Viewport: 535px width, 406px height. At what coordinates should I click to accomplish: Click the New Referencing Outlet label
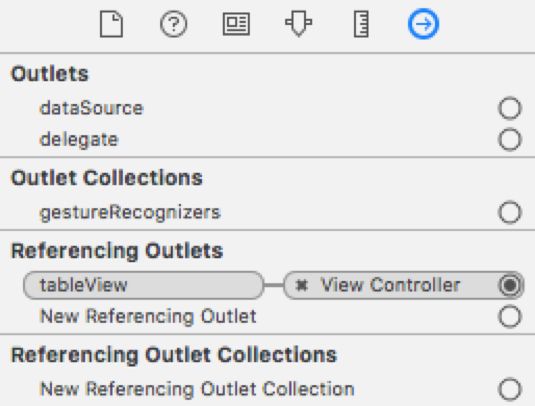[148, 316]
